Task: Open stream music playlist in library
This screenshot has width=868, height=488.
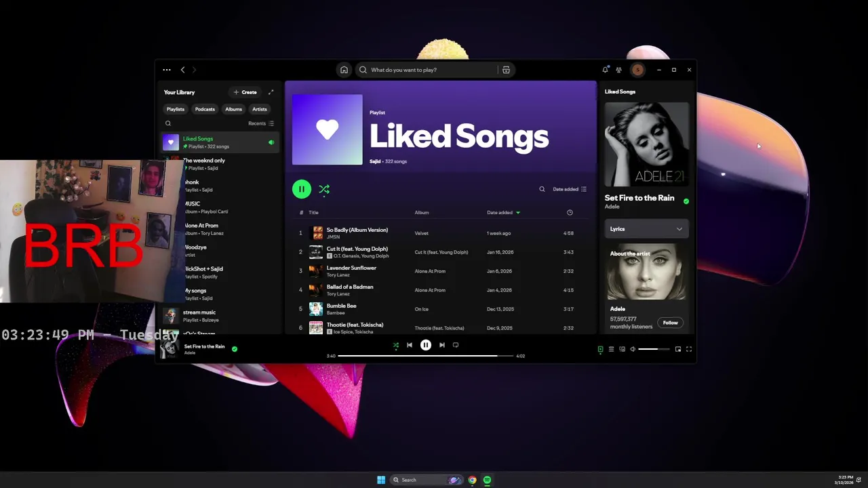Action: (x=220, y=316)
